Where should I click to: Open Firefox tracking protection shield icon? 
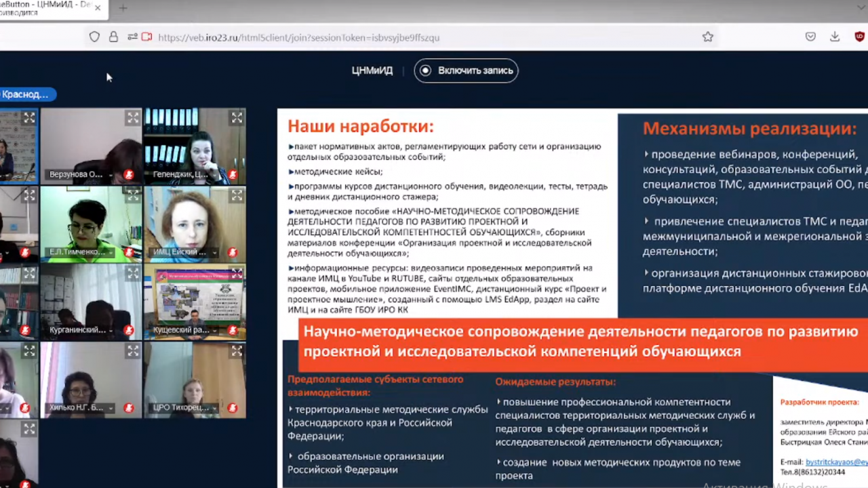(94, 37)
